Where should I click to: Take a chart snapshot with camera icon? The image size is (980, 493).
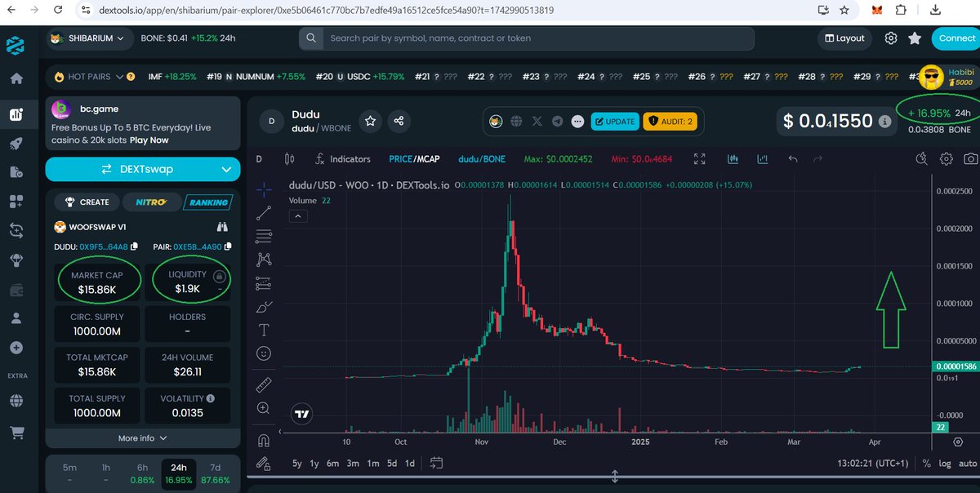click(x=970, y=158)
